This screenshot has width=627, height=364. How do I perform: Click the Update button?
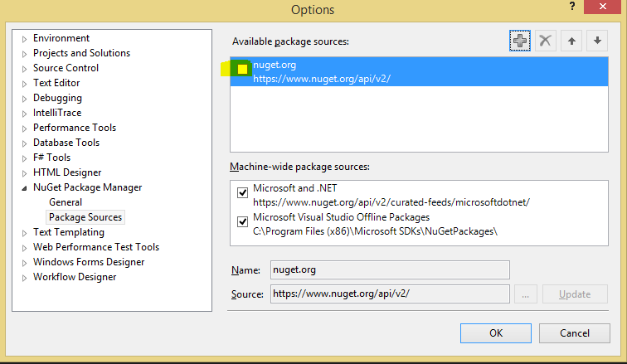click(575, 294)
